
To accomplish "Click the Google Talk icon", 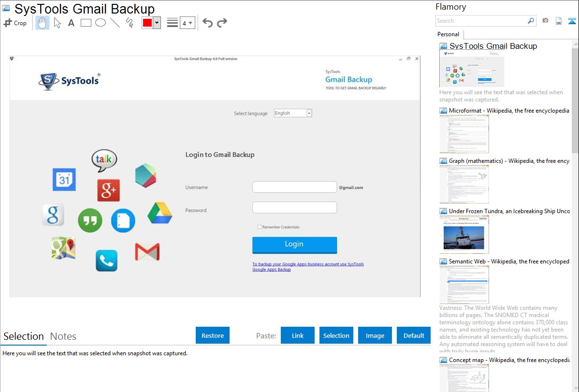I will (x=104, y=160).
